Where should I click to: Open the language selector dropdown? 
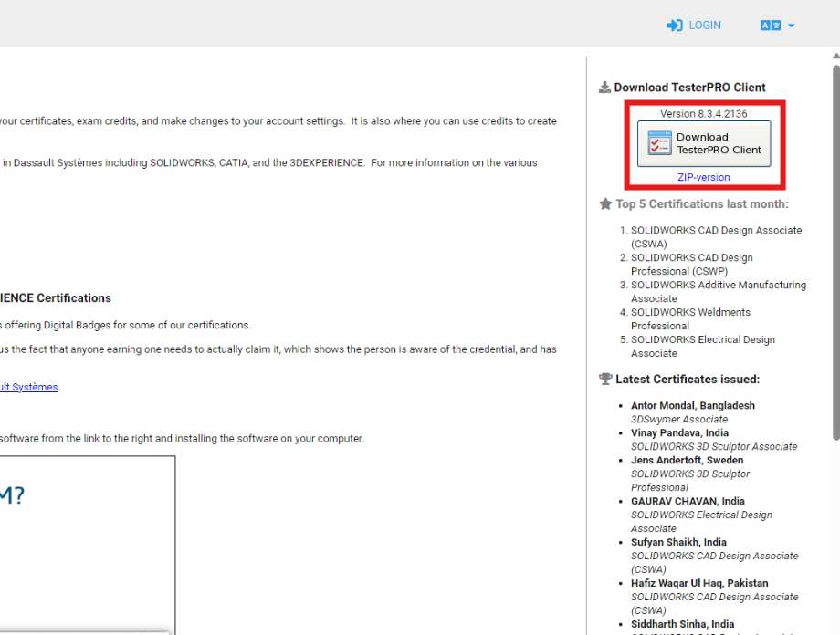(x=777, y=26)
